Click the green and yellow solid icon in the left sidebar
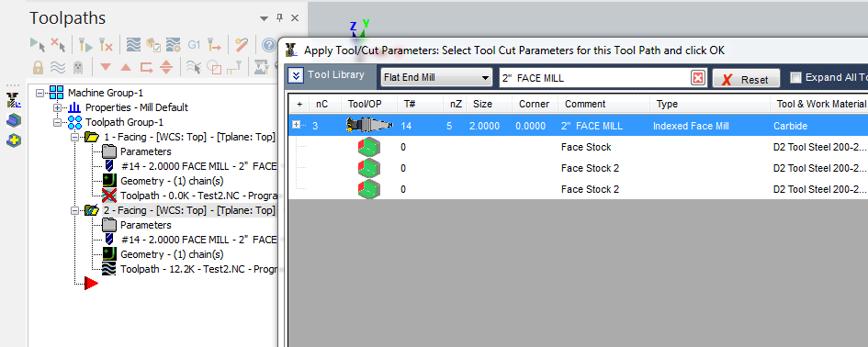The image size is (868, 347). [14, 141]
